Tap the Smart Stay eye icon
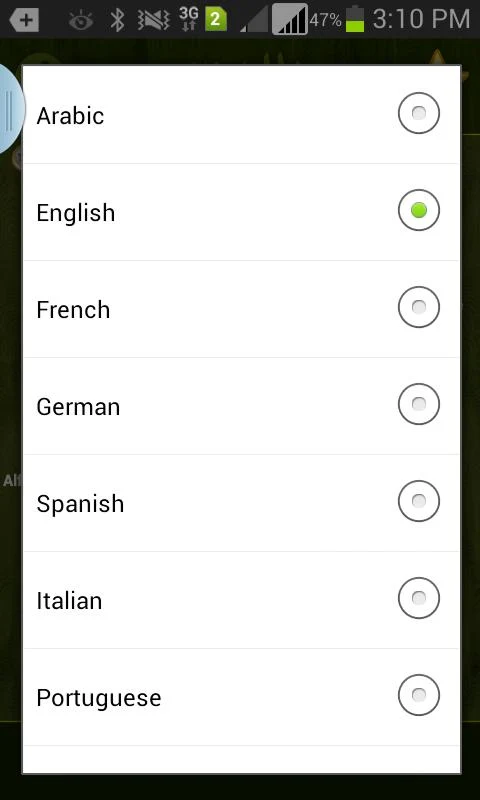This screenshot has height=800, width=480. pos(82,20)
